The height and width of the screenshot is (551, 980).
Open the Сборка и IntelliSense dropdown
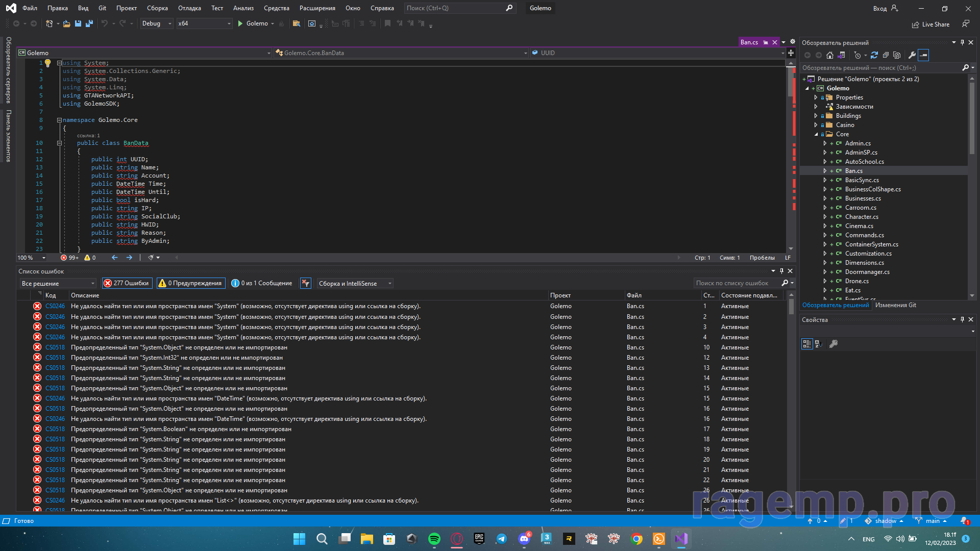(355, 283)
